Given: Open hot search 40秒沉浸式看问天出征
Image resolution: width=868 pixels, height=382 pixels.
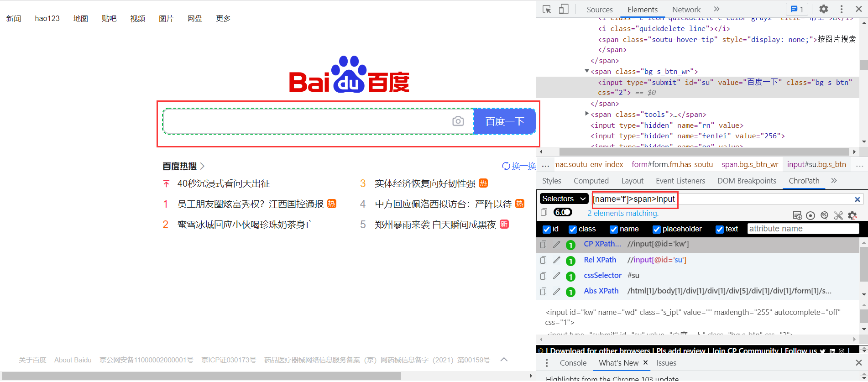Looking at the screenshot, I should [x=224, y=183].
